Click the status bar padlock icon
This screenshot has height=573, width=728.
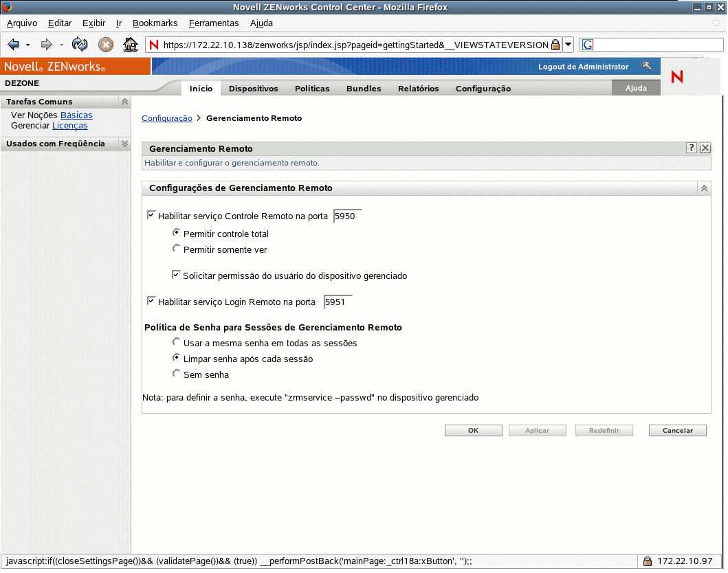point(647,561)
